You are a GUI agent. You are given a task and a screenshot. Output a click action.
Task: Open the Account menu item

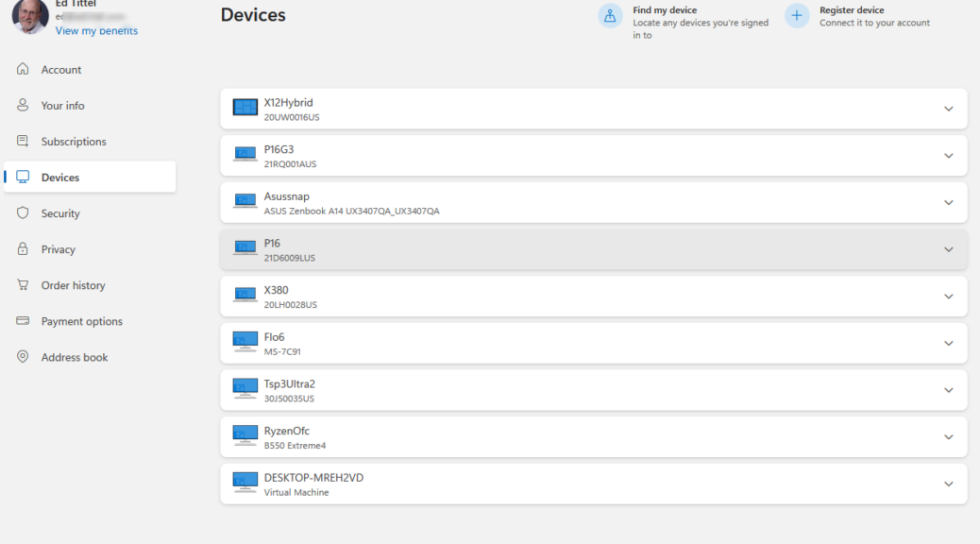(x=90, y=69)
